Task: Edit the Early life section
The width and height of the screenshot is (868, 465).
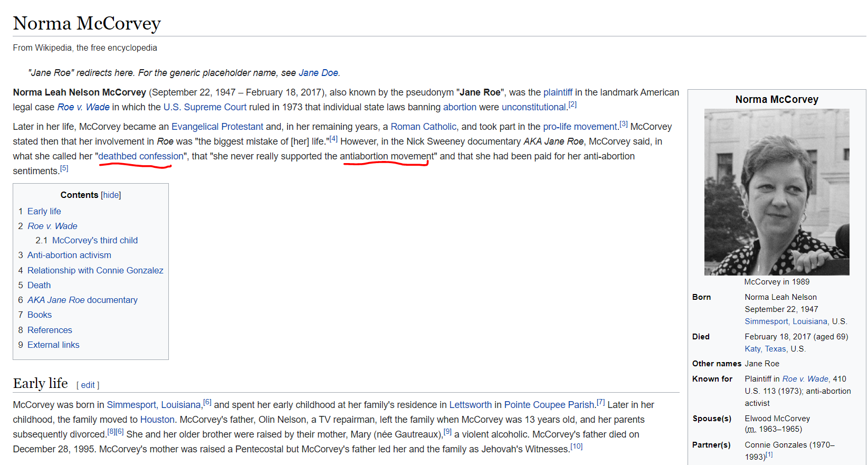Action: [x=88, y=385]
